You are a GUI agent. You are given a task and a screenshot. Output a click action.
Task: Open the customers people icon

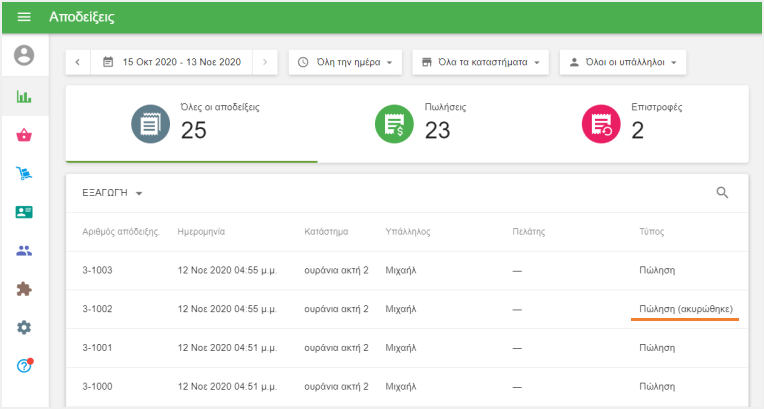24,251
